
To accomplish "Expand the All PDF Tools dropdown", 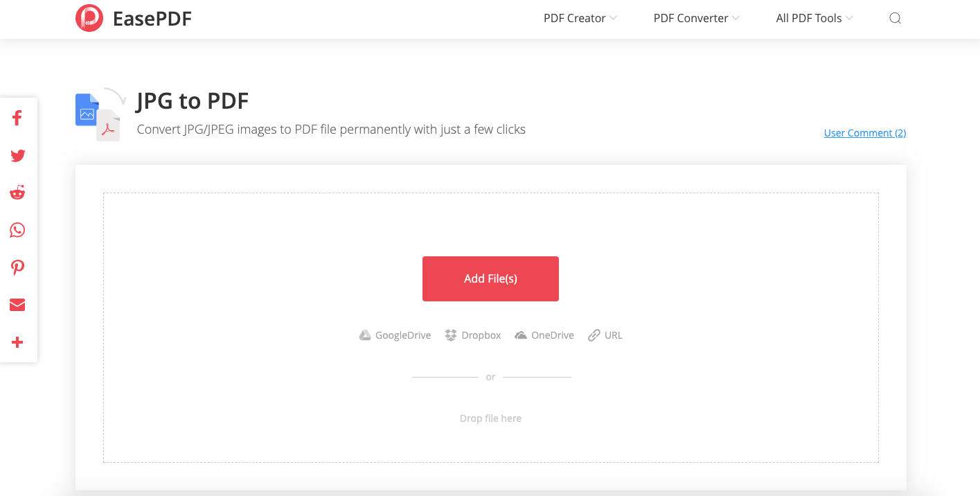I will (x=814, y=19).
